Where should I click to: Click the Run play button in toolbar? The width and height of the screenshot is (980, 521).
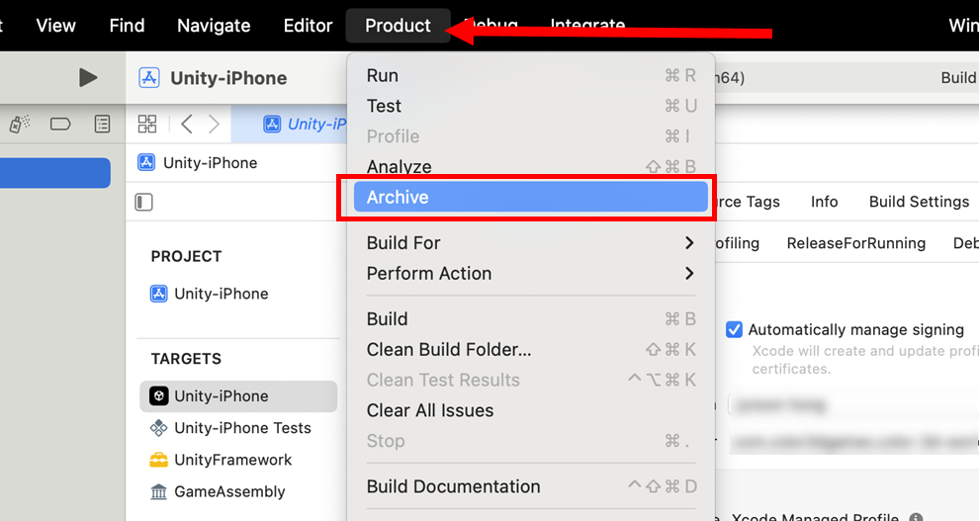pyautogui.click(x=88, y=78)
